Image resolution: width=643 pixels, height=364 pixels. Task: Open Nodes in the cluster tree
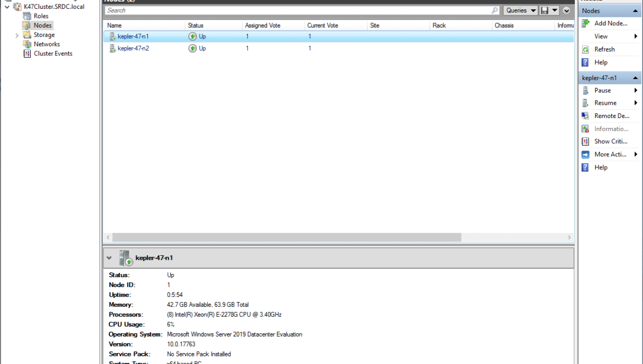tap(43, 25)
